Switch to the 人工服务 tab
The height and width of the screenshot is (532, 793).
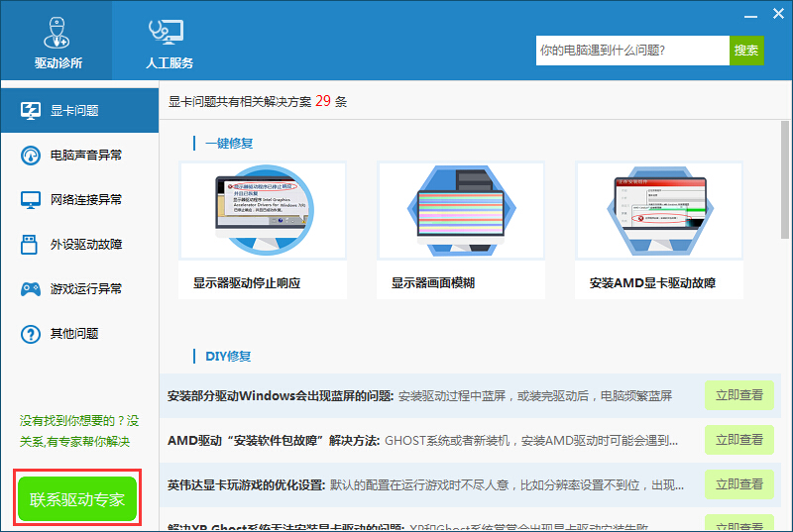[x=169, y=42]
